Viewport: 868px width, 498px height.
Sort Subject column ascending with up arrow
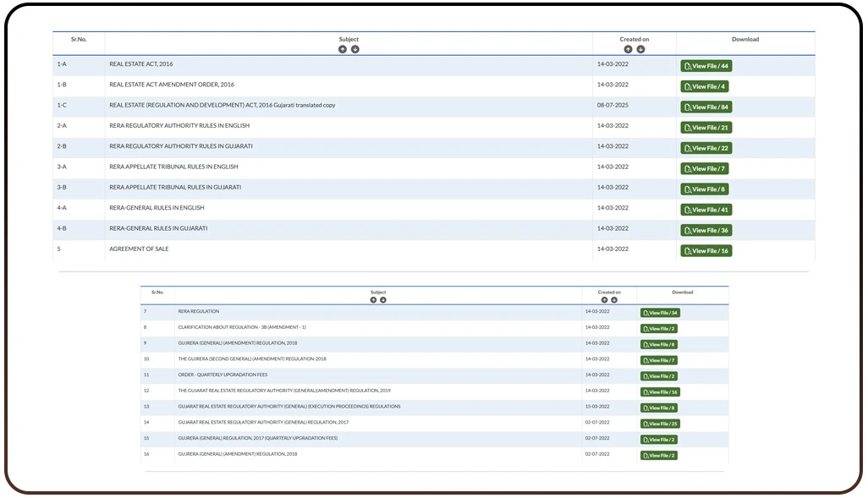coord(343,49)
